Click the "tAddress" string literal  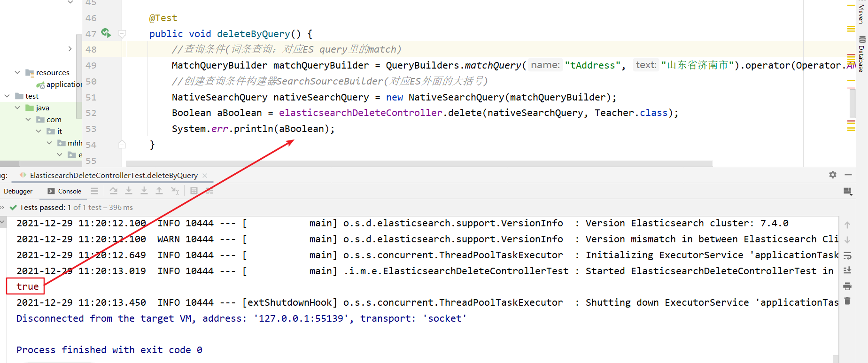pos(593,65)
